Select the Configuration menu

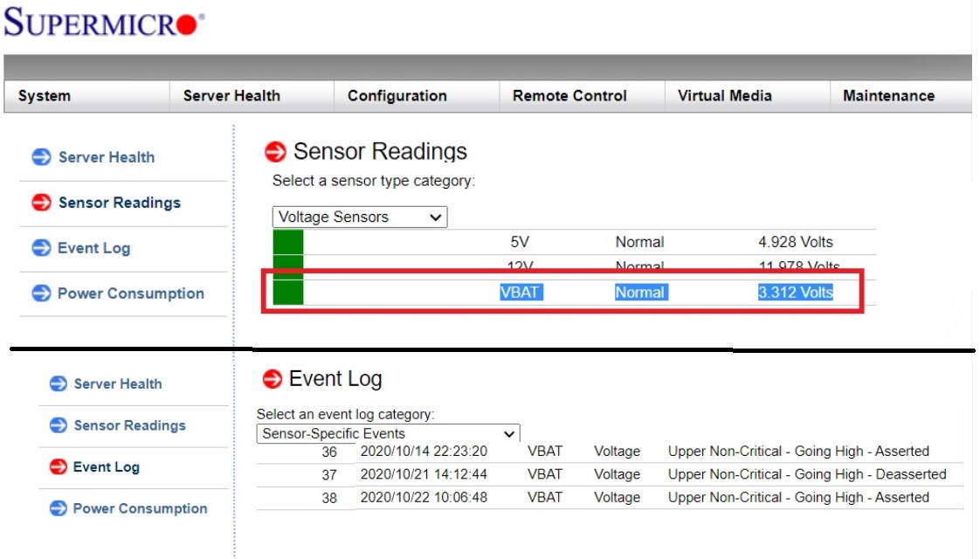397,96
